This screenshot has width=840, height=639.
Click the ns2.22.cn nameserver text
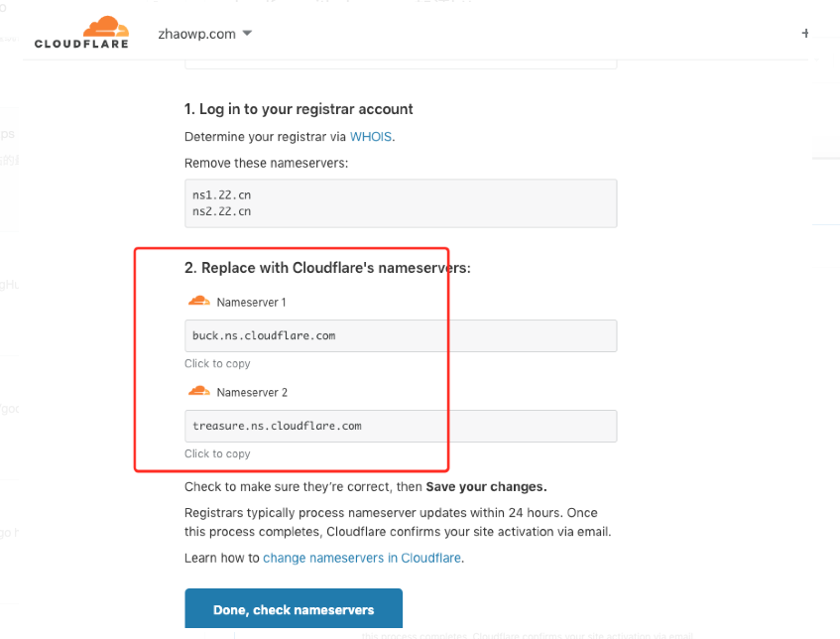[222, 211]
